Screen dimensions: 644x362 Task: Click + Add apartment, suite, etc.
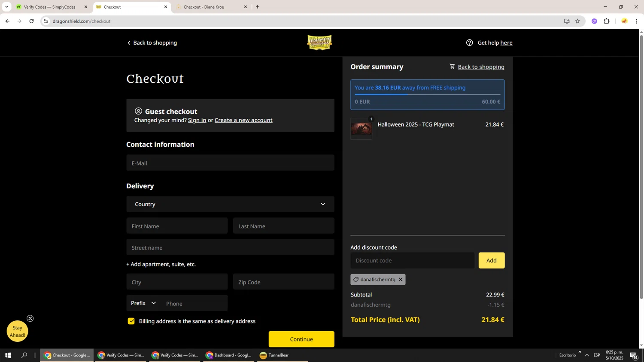pos(161,264)
